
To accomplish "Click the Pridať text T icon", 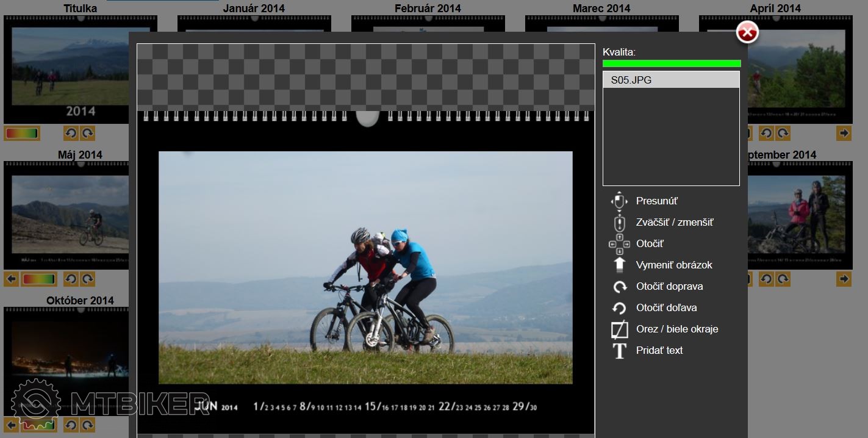I will [619, 351].
